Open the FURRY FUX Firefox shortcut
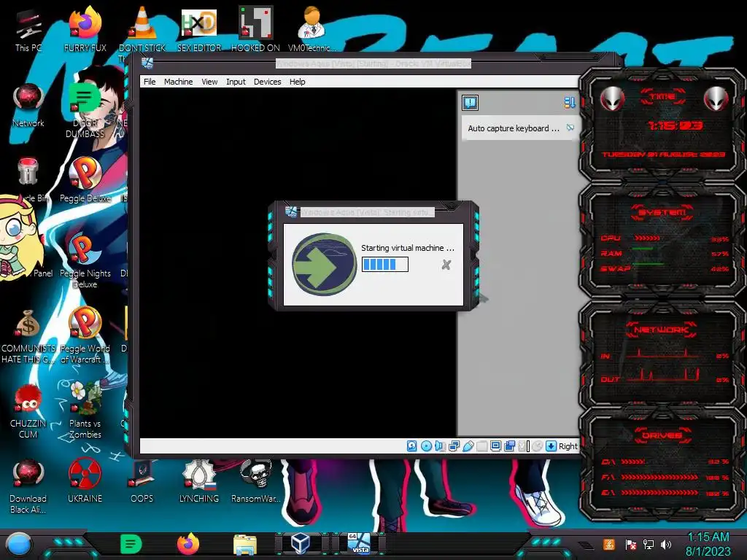Screen dimensions: 747x560 (x=85, y=29)
